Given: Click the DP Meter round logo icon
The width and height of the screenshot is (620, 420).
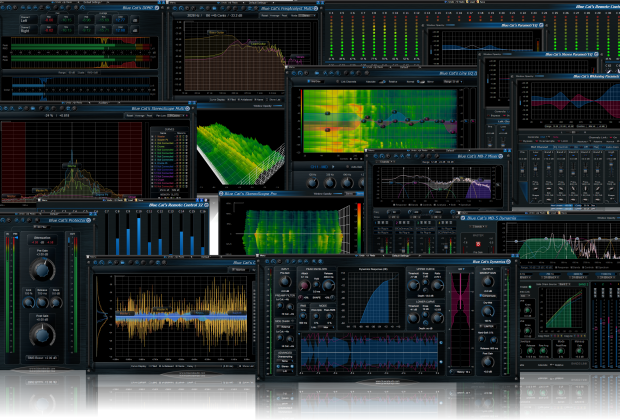Looking at the screenshot, I should point(157,8).
